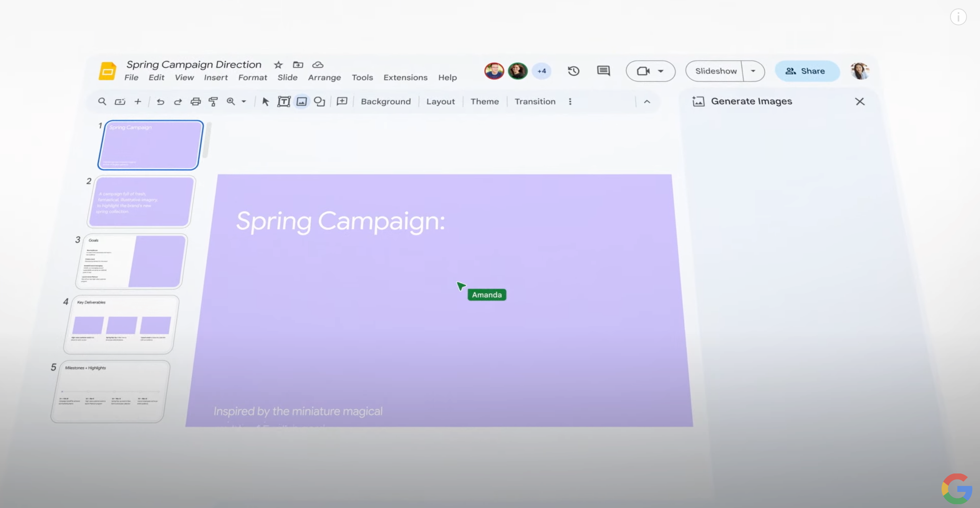This screenshot has width=980, height=508.
Task: Select slide 5 Milestones + Highlights thumbnail
Action: coord(110,391)
